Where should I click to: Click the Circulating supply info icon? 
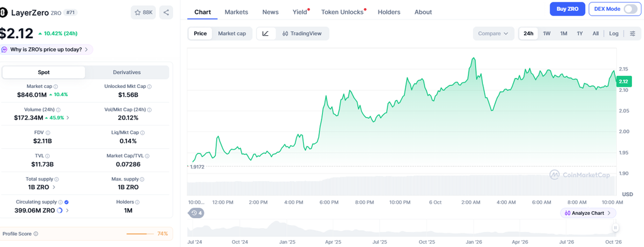click(60, 202)
